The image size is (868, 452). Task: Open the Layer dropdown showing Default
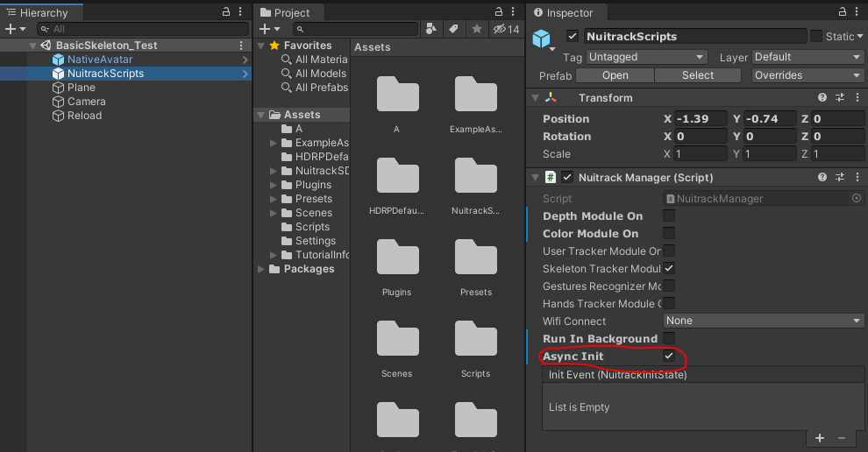[808, 57]
